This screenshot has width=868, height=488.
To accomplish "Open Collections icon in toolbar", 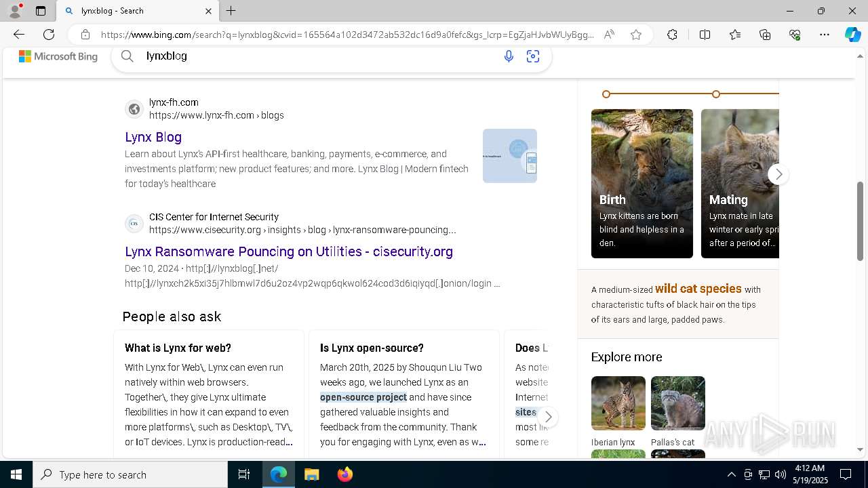I will tap(765, 35).
